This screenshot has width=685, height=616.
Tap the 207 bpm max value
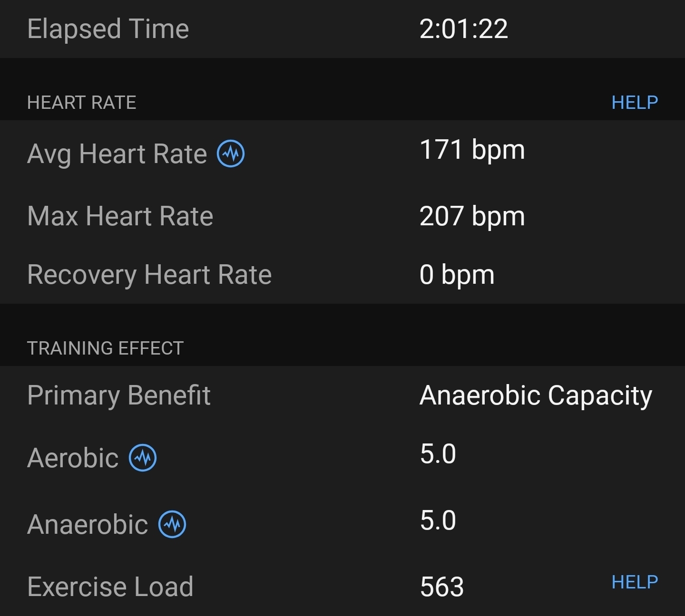(472, 216)
